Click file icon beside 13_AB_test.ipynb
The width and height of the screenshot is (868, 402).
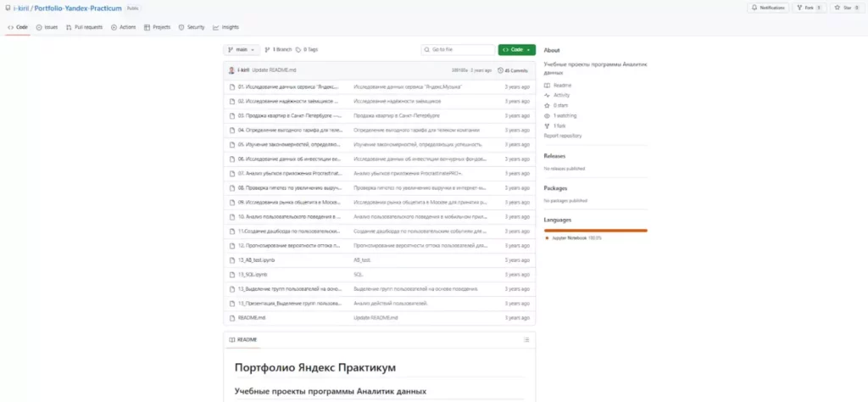232,260
